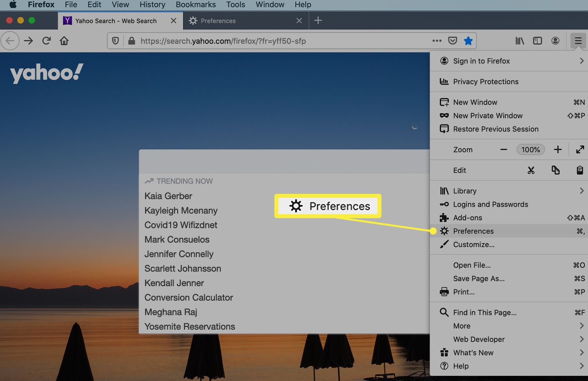Open Bookmarks menu in menu bar
Image resolution: width=588 pixels, height=381 pixels.
coord(196,5)
